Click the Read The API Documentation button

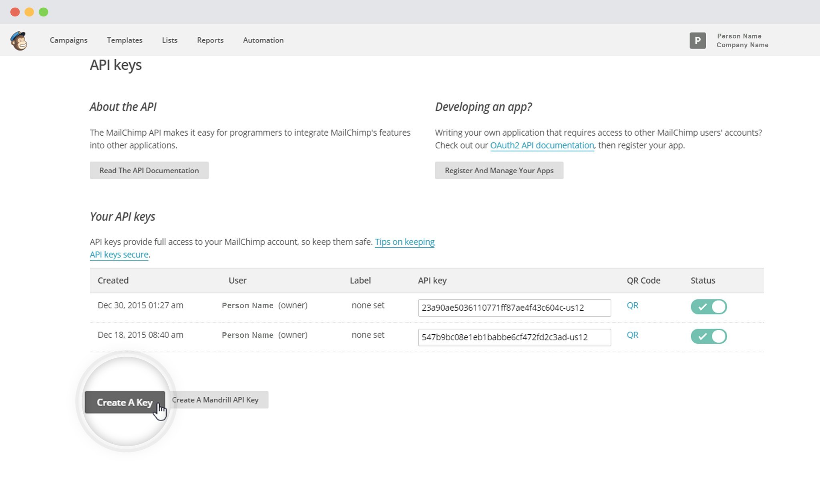[x=149, y=171]
